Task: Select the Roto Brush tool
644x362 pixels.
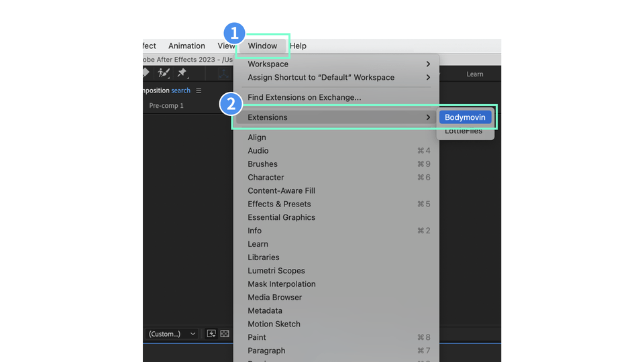Action: click(x=164, y=74)
